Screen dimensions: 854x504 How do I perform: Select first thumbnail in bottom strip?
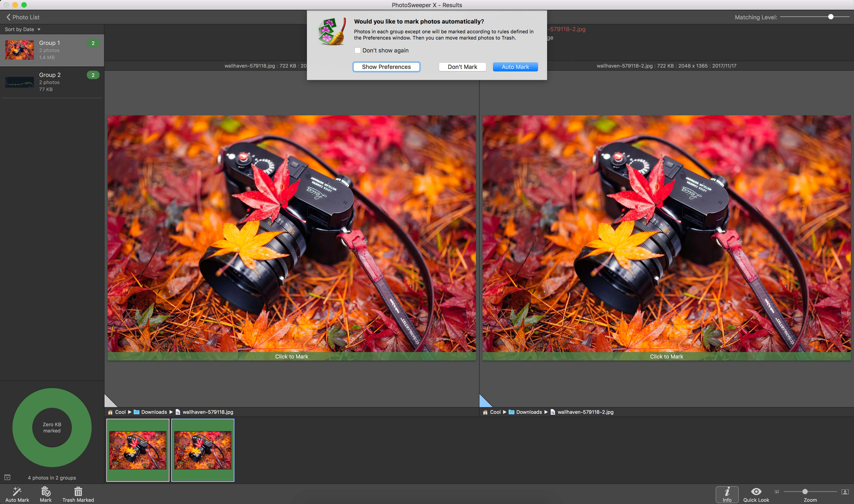(x=138, y=450)
